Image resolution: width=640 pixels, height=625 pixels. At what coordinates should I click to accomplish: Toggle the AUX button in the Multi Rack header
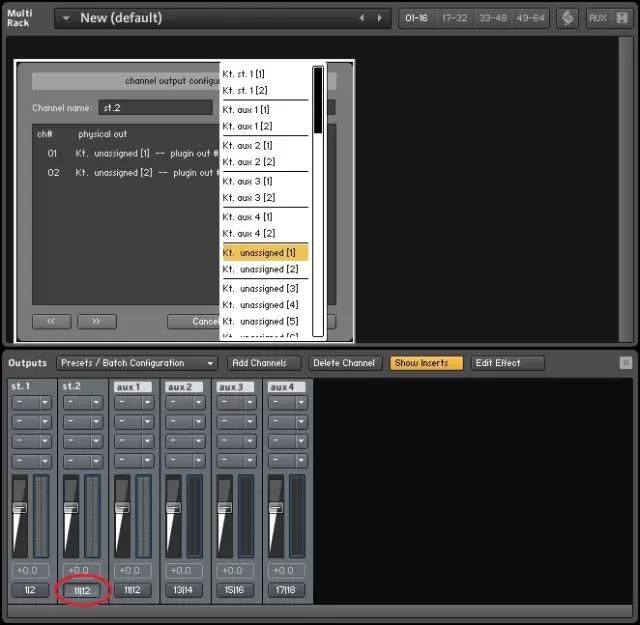coord(597,18)
